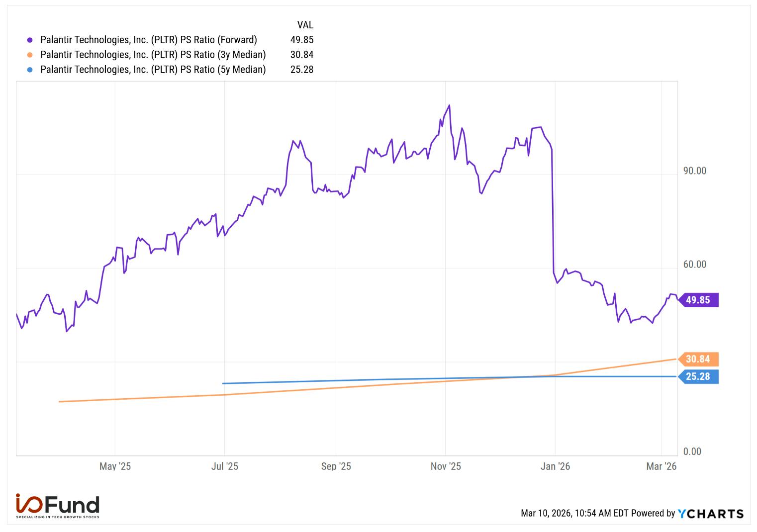Viewport: 757px width, 532px height.
Task: Click the 30.84 value in the legend table
Action: (302, 55)
